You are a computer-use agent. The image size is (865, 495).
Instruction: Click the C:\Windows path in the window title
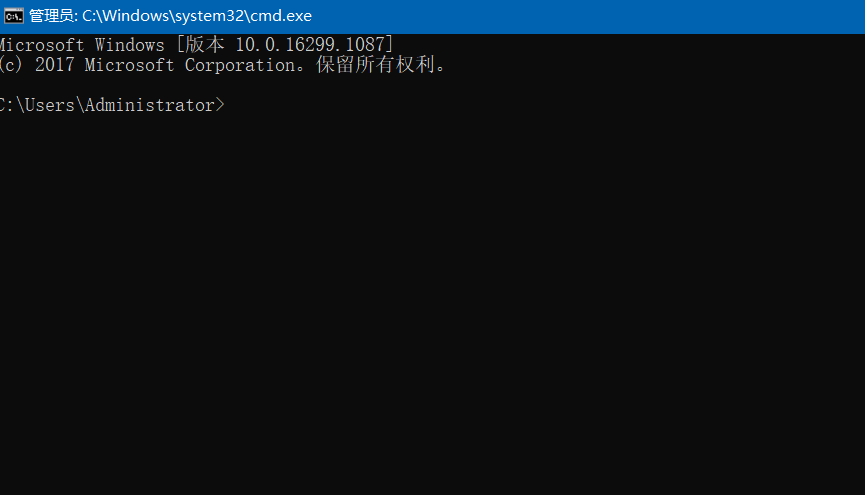tap(129, 16)
